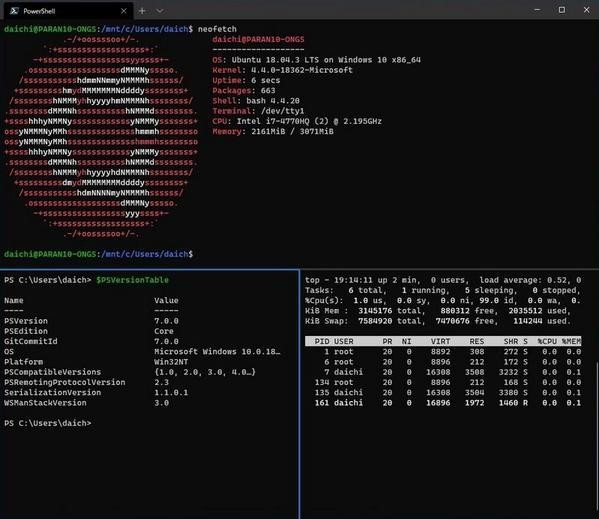Close the PowerShell tab
The image size is (599, 519).
tap(123, 11)
